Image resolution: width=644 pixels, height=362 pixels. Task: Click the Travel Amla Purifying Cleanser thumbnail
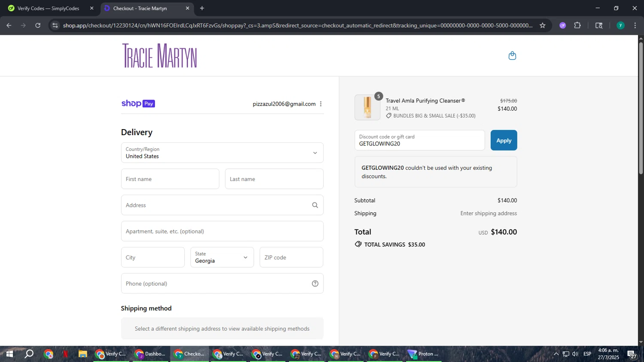click(x=368, y=107)
